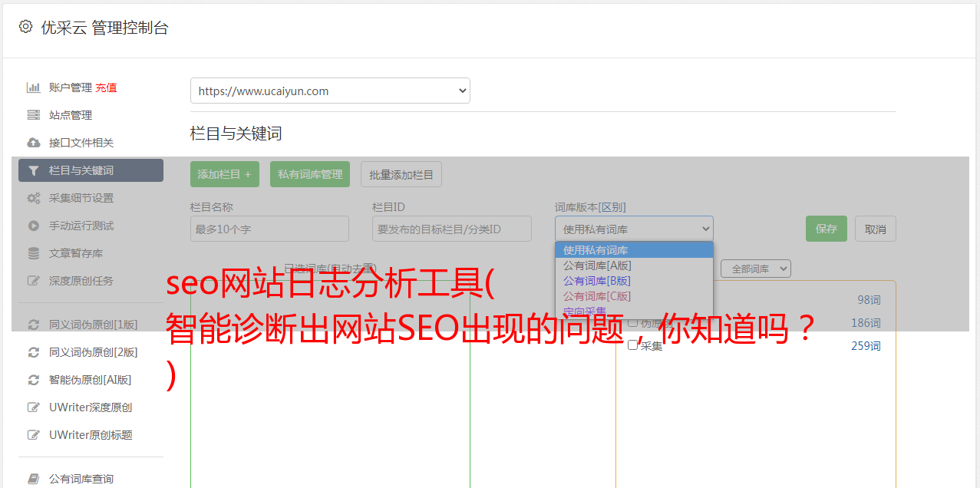
Task: Open UWriter原创标题 sidebar item
Action: [x=91, y=435]
